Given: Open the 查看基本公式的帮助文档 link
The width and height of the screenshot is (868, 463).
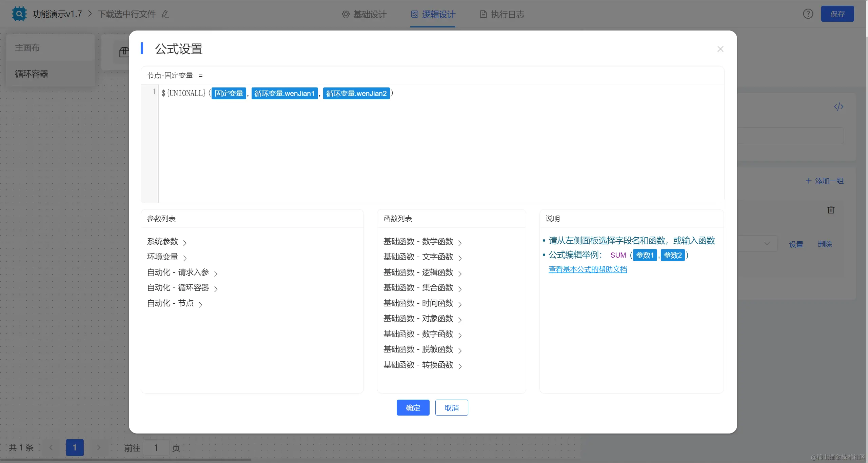Looking at the screenshot, I should (x=587, y=269).
